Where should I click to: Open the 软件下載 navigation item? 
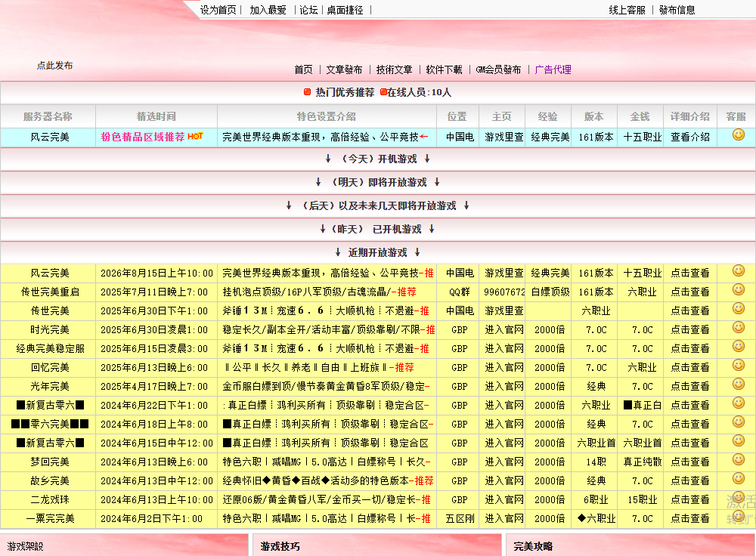(x=444, y=69)
